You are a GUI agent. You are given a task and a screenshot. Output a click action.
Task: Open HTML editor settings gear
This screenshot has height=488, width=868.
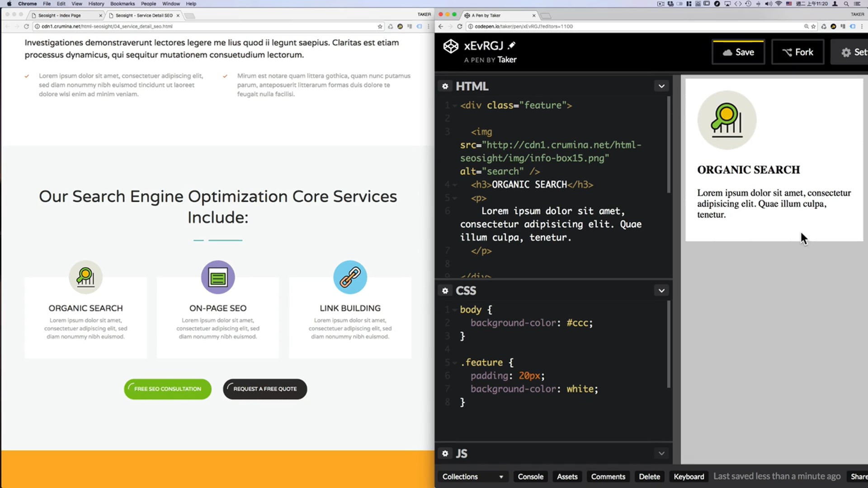point(445,86)
